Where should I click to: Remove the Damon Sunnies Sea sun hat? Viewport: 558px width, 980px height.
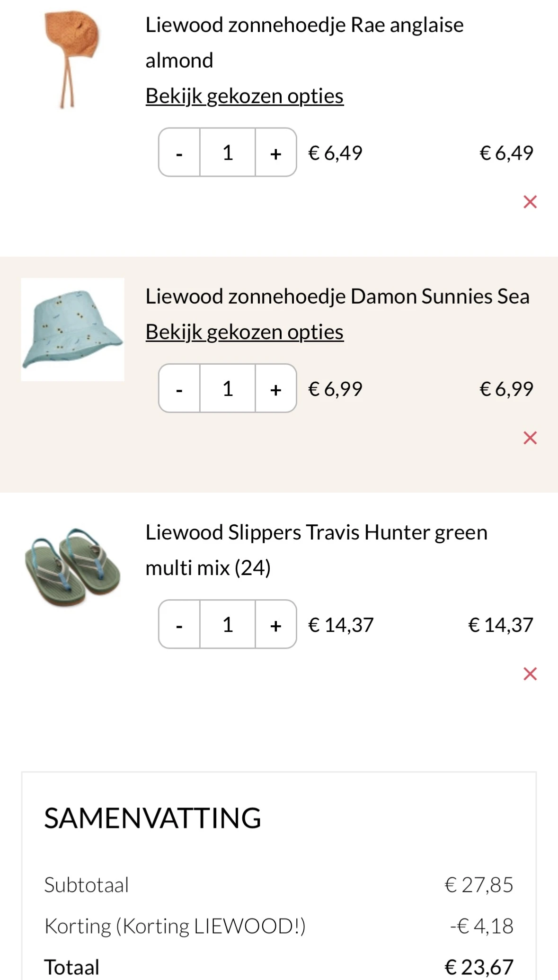530,438
